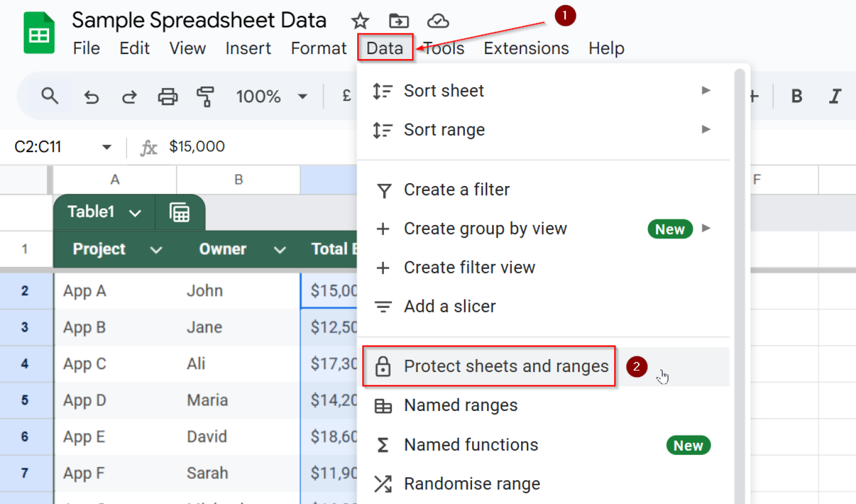Toggle italic formatting

[835, 96]
